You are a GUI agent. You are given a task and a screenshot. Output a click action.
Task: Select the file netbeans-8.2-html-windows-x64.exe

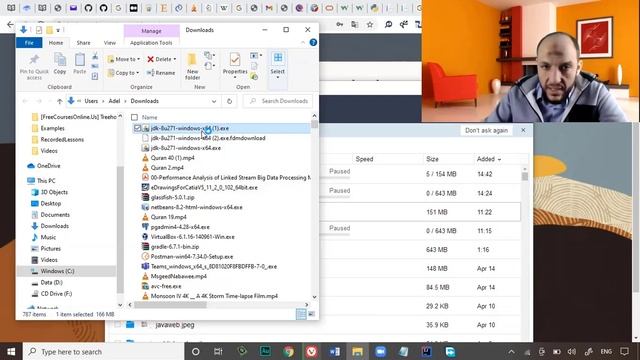point(196,207)
